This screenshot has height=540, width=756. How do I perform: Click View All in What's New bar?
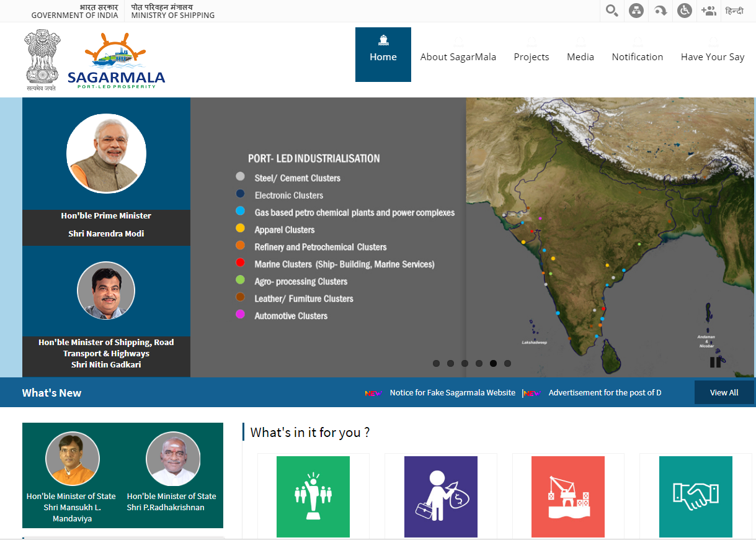(724, 392)
